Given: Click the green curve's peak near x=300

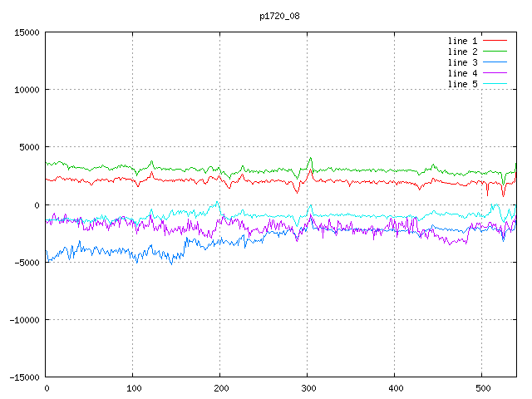Looking at the screenshot, I should coord(310,158).
